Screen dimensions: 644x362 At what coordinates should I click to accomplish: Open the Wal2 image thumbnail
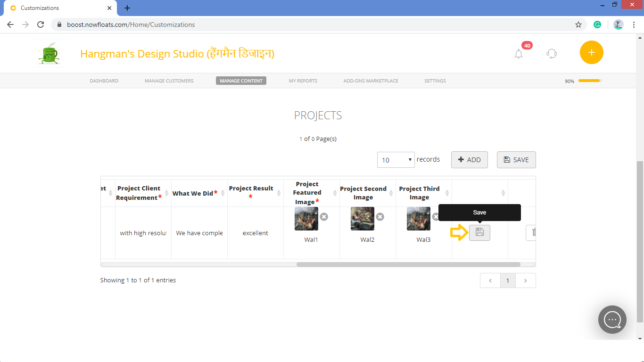point(363,219)
